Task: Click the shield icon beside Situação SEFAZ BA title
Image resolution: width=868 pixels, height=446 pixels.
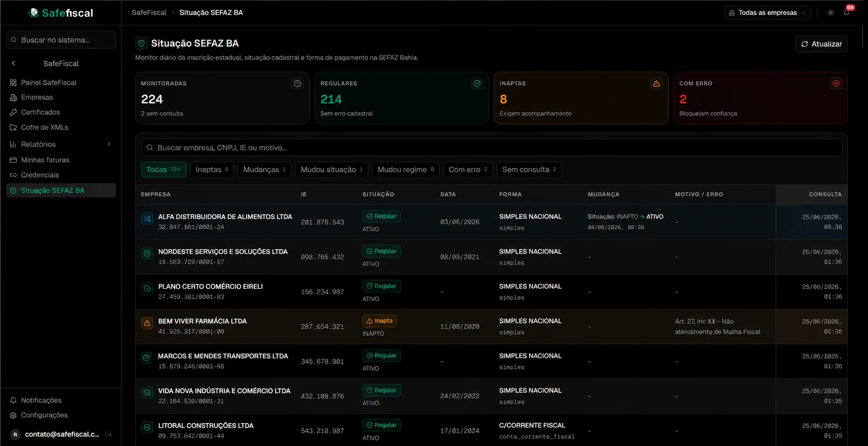Action: pos(141,44)
